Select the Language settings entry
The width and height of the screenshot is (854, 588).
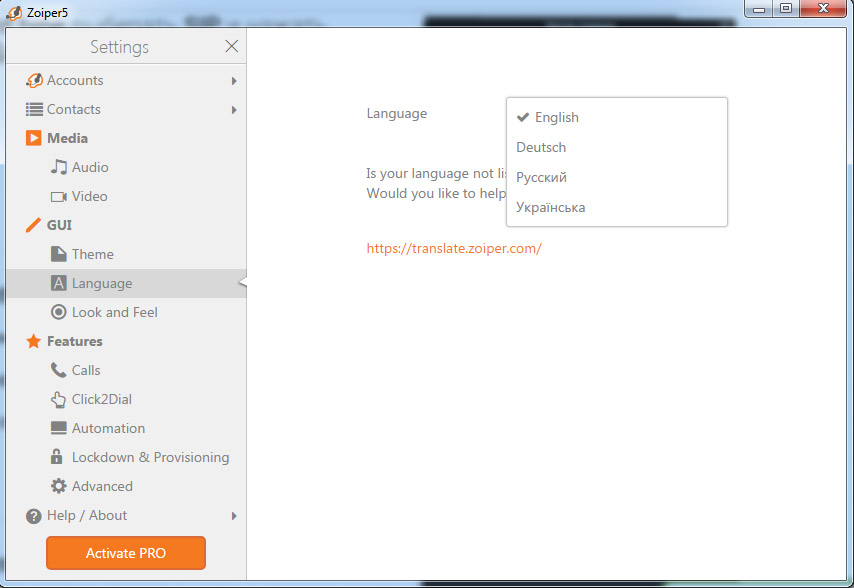point(126,283)
